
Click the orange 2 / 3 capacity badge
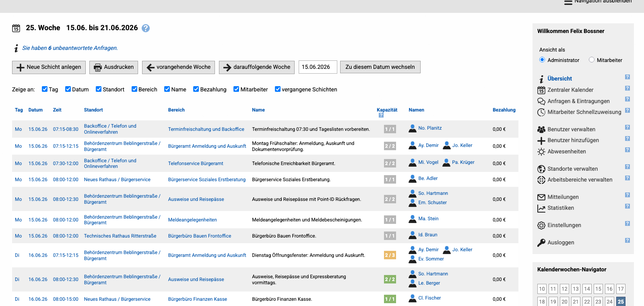click(x=390, y=255)
